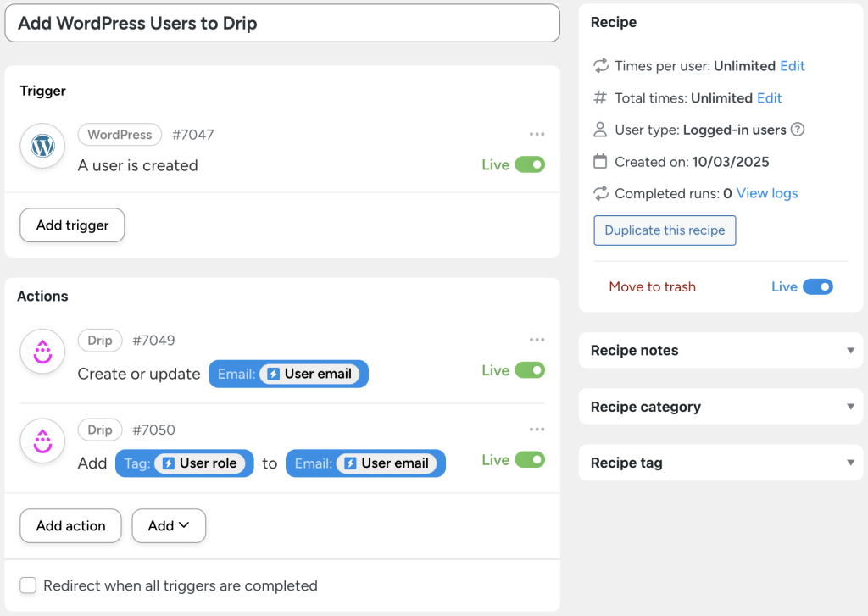Click the loop icon beside Completed runs
The image size is (868, 616).
click(x=600, y=193)
